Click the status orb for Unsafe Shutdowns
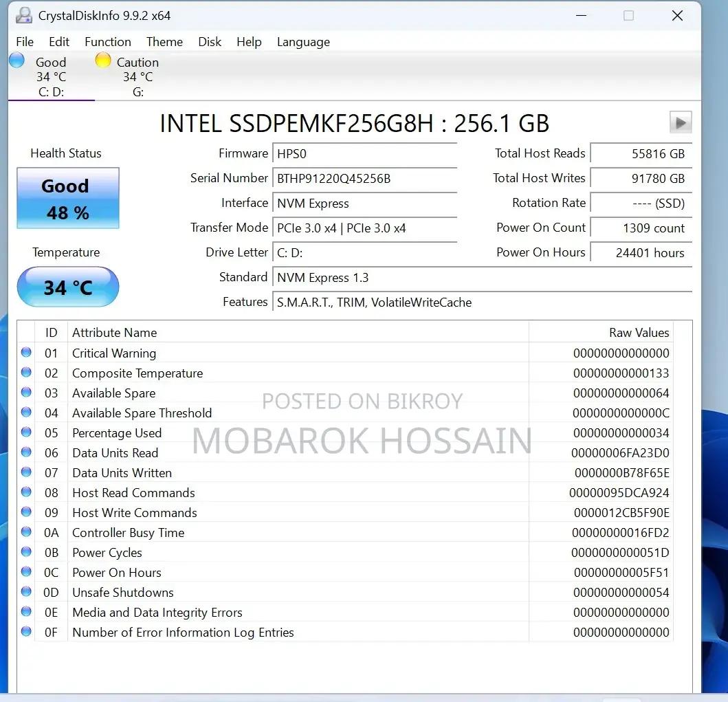The width and height of the screenshot is (728, 702). 26,592
